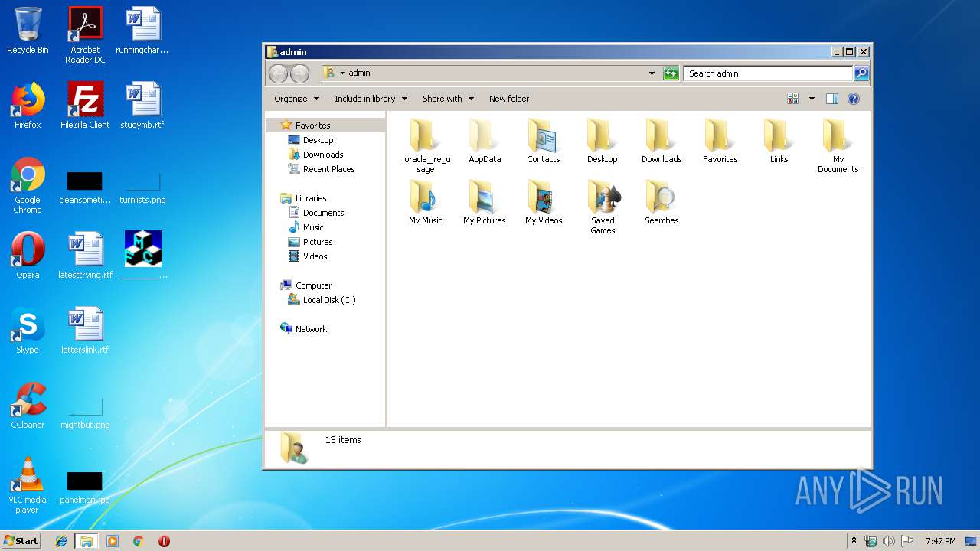The height and width of the screenshot is (551, 980).
Task: Launch Opera desktop shortcut
Action: (28, 256)
